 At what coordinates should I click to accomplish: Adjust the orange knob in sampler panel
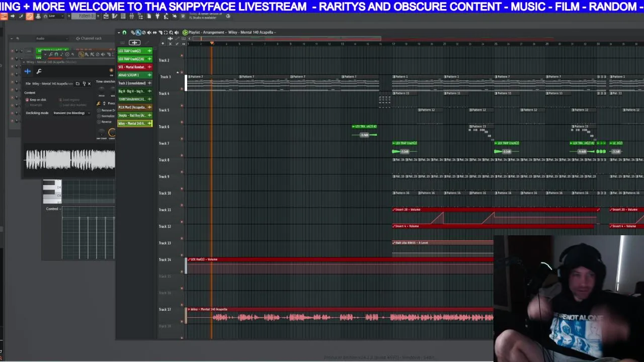(x=111, y=133)
